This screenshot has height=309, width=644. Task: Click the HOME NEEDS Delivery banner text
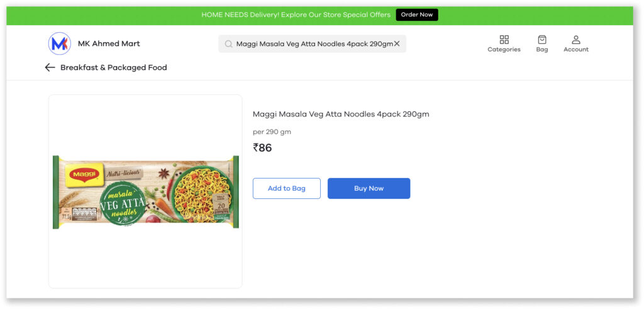click(x=296, y=15)
